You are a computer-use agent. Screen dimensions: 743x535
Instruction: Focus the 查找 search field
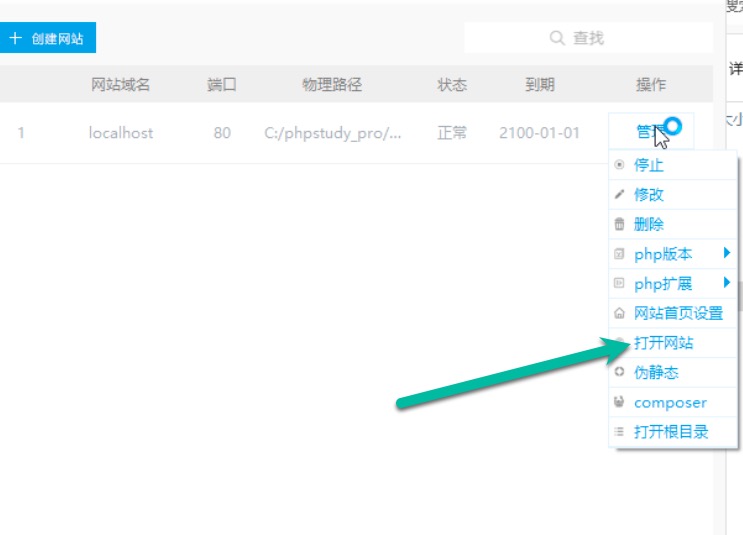coord(588,37)
